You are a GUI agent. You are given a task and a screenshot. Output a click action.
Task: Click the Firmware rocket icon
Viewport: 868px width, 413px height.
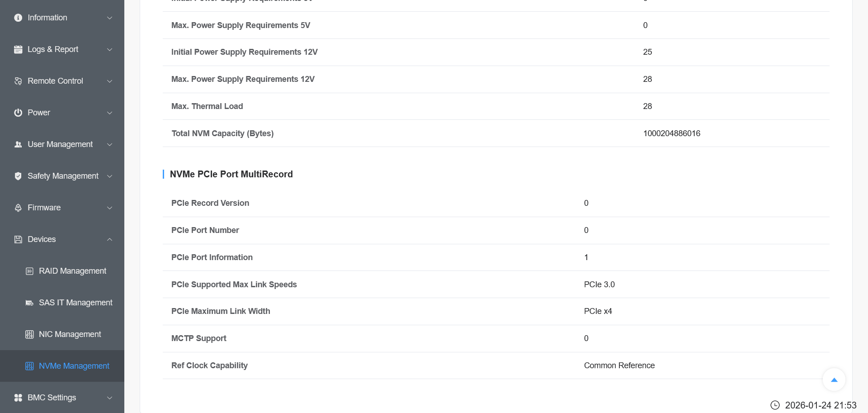18,208
